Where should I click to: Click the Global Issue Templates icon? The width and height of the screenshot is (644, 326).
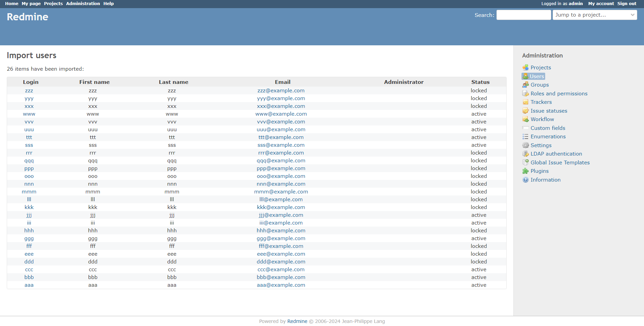pos(525,163)
